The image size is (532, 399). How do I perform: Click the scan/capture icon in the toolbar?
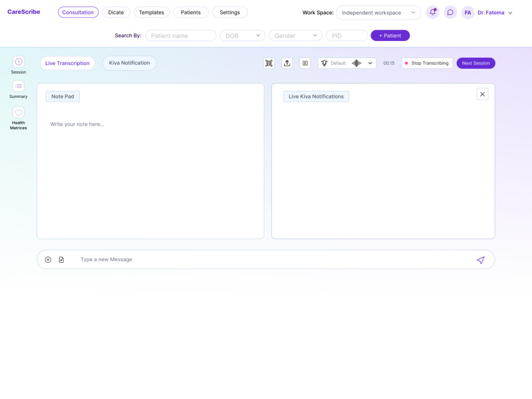(x=269, y=63)
